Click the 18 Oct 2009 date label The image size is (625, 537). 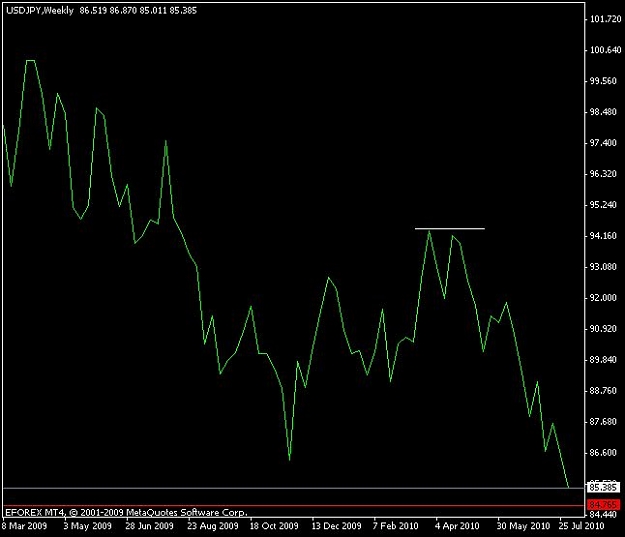[x=274, y=526]
